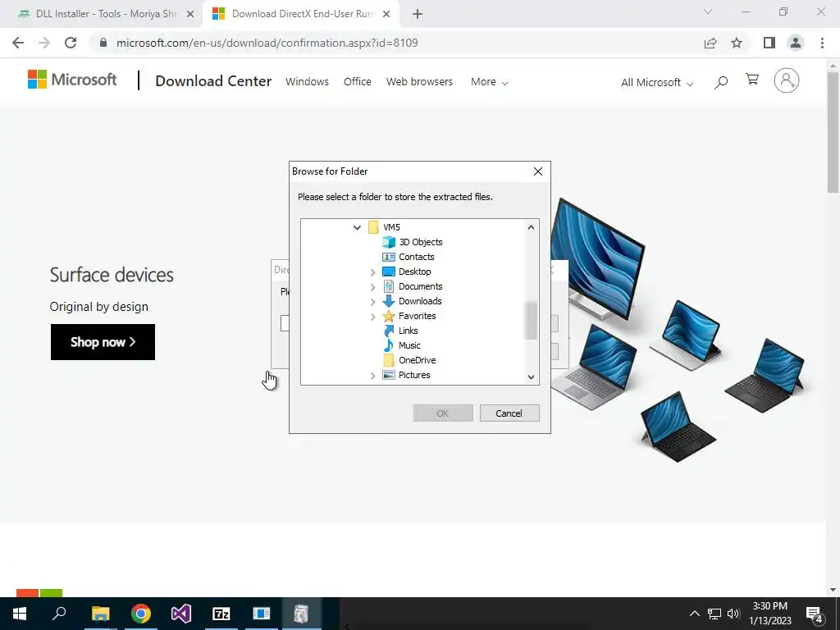Open Chrome three-dot menu

pyautogui.click(x=822, y=43)
